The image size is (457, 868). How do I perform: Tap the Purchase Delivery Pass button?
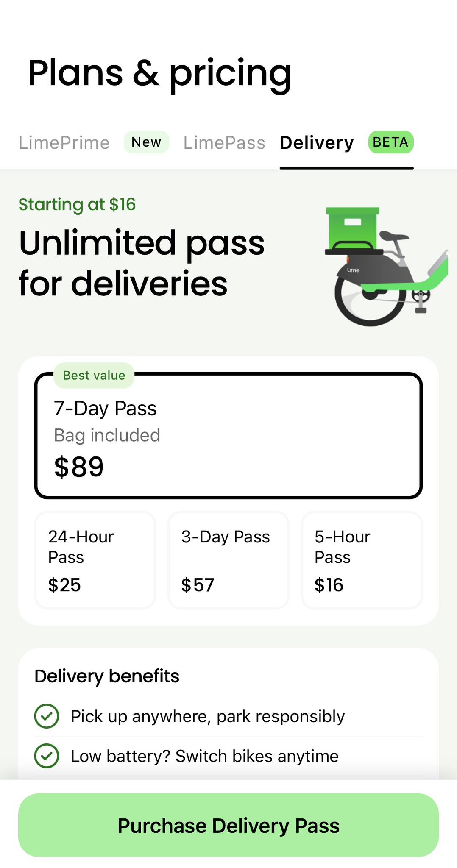pyautogui.click(x=228, y=825)
